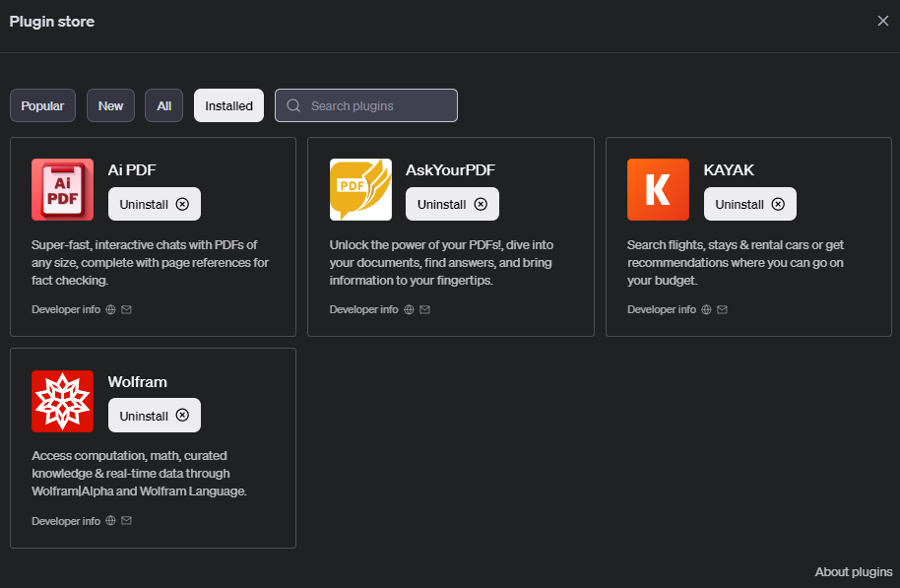The height and width of the screenshot is (588, 900).
Task: Open Ai PDF developer website globe icon
Action: pos(111,309)
